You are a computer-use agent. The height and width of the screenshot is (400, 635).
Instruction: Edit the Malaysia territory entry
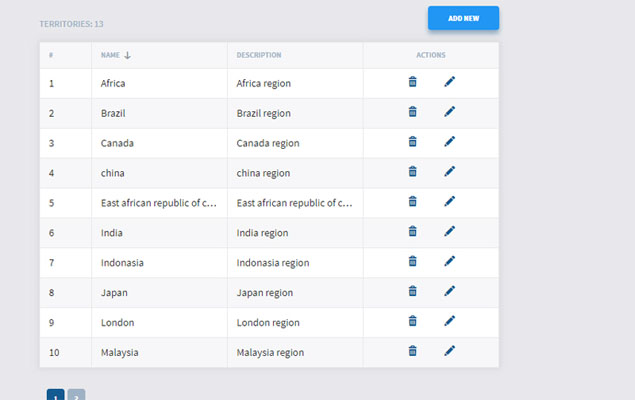pyautogui.click(x=449, y=351)
